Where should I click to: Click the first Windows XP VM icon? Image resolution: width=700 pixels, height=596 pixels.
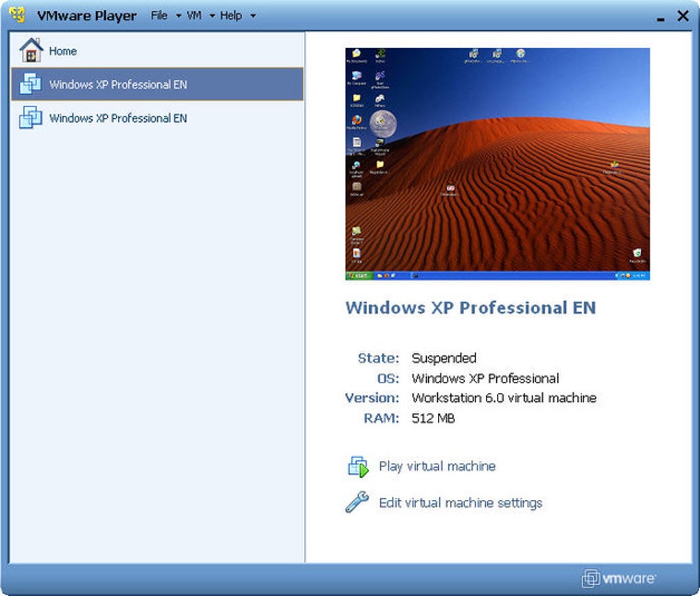tap(29, 84)
